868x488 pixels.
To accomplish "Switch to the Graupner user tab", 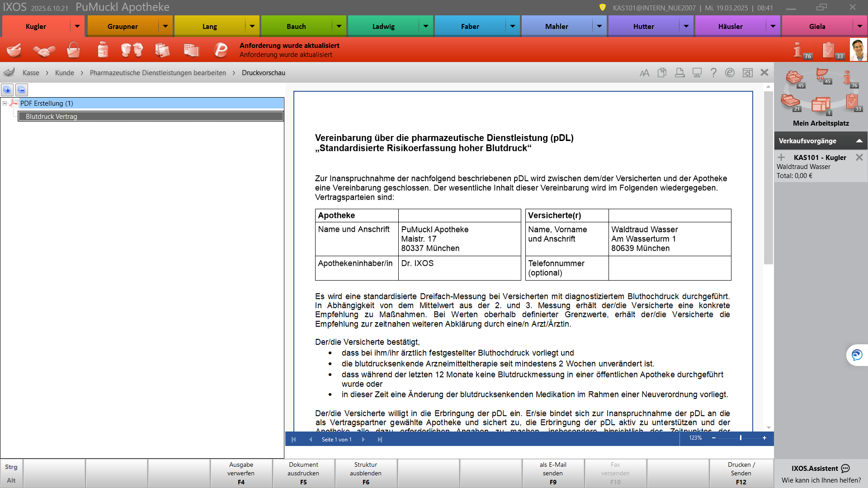I will (x=123, y=26).
